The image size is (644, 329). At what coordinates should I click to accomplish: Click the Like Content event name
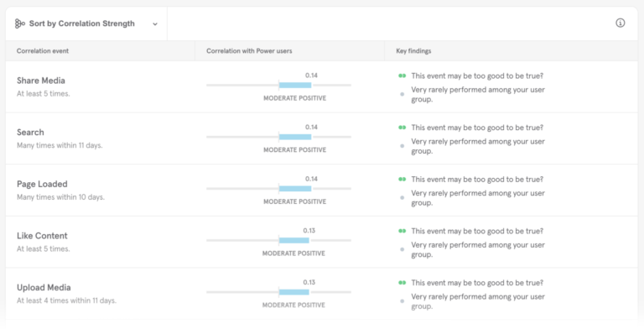[x=42, y=236]
